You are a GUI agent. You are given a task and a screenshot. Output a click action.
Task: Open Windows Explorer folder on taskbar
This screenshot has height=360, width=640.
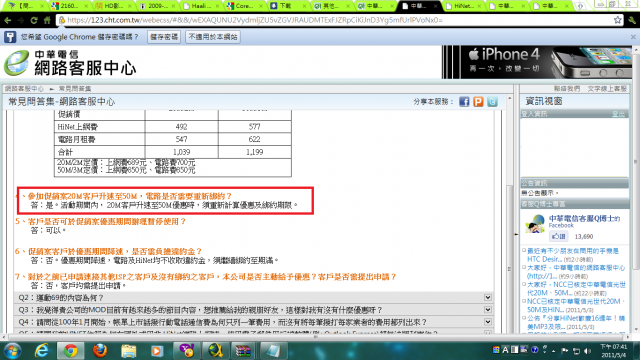point(128,351)
